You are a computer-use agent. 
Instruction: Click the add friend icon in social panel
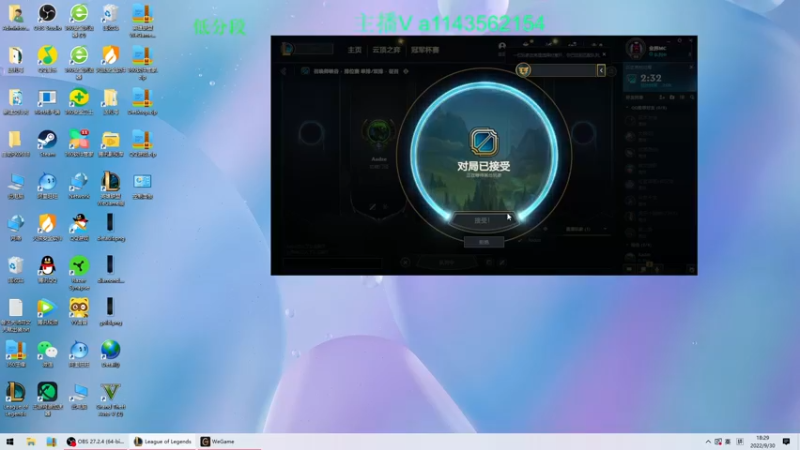click(662, 97)
